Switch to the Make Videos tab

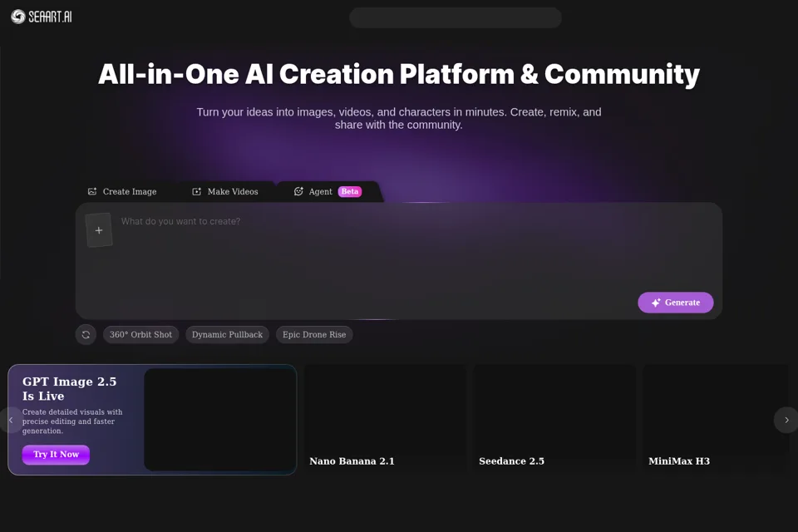pos(225,191)
